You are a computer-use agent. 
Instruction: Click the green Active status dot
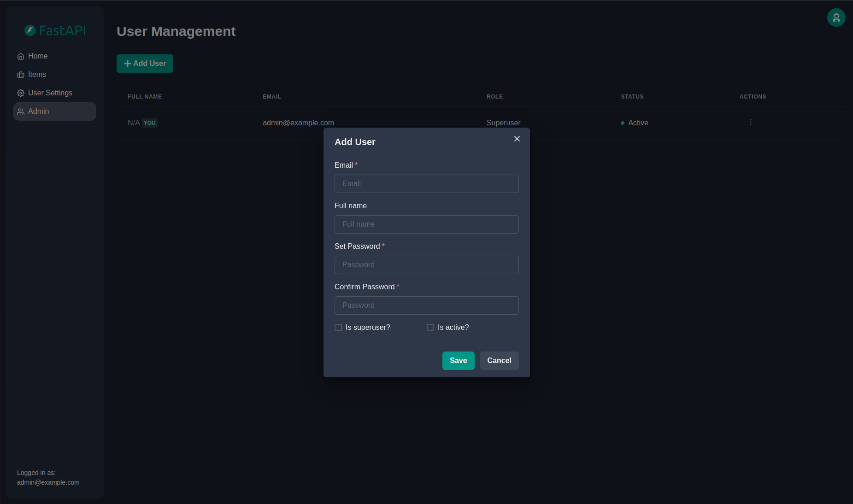coord(623,123)
